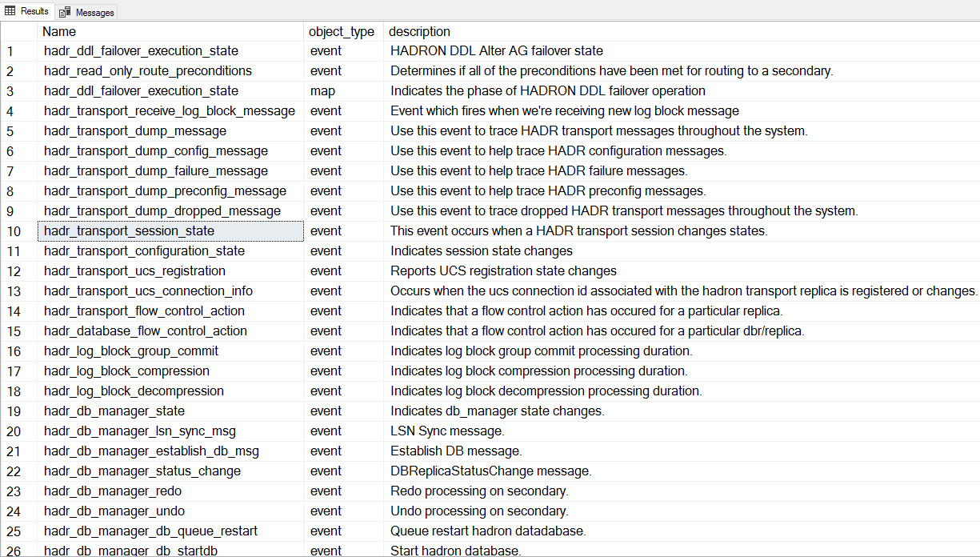Select the hadr_db_manager_undo name cell

coord(114,511)
